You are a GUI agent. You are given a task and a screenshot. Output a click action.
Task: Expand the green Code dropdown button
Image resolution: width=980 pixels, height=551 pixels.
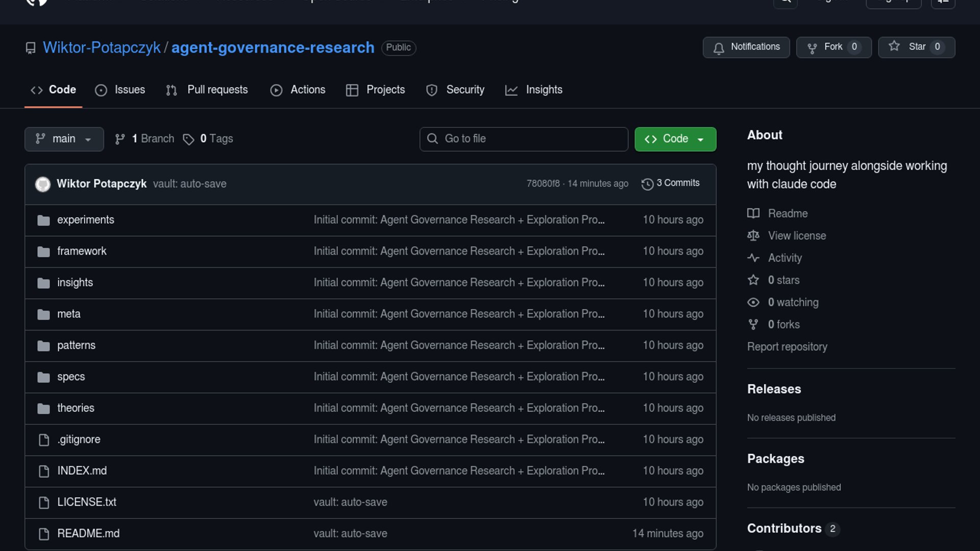pos(675,139)
